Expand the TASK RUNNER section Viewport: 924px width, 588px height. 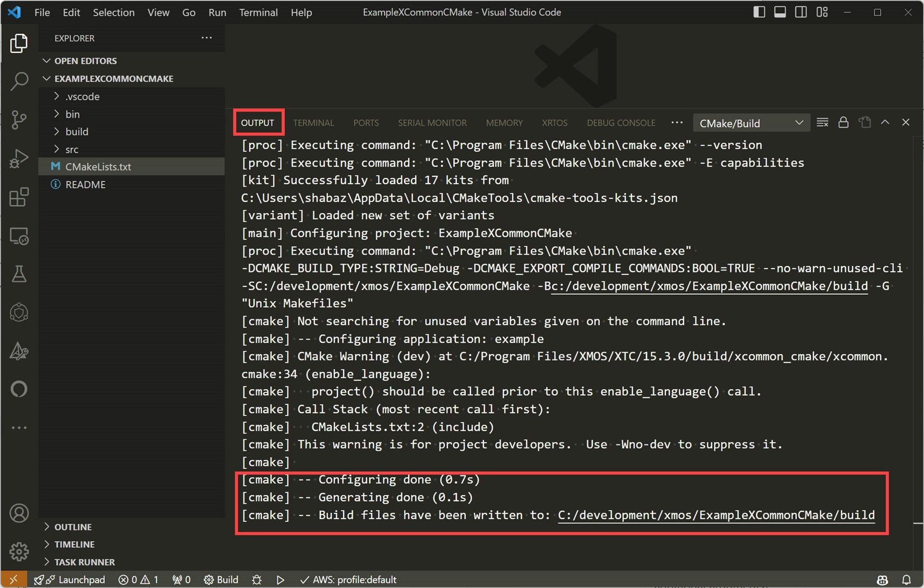click(132, 562)
